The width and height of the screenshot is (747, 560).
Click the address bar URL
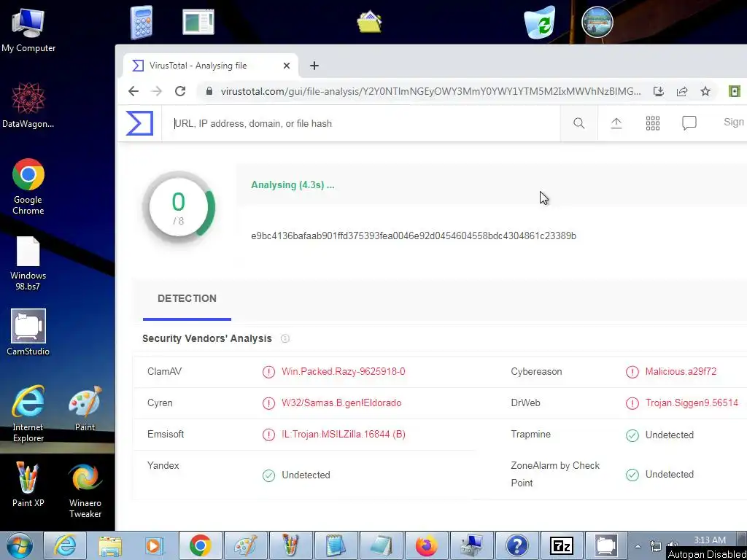430,91
